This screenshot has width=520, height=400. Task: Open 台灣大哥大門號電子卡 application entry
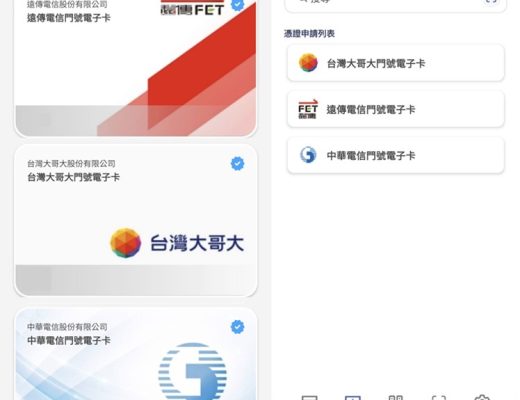coord(396,63)
